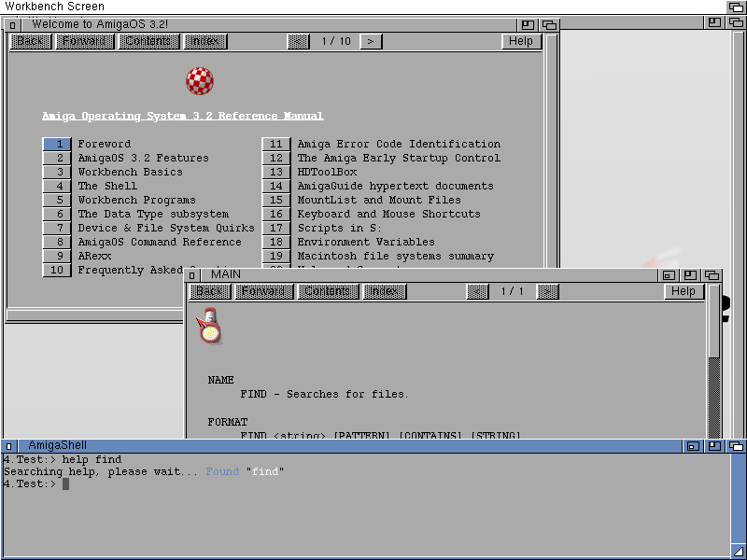This screenshot has height=560, width=747.
Task: Close the MAIN help window
Action: 191,274
